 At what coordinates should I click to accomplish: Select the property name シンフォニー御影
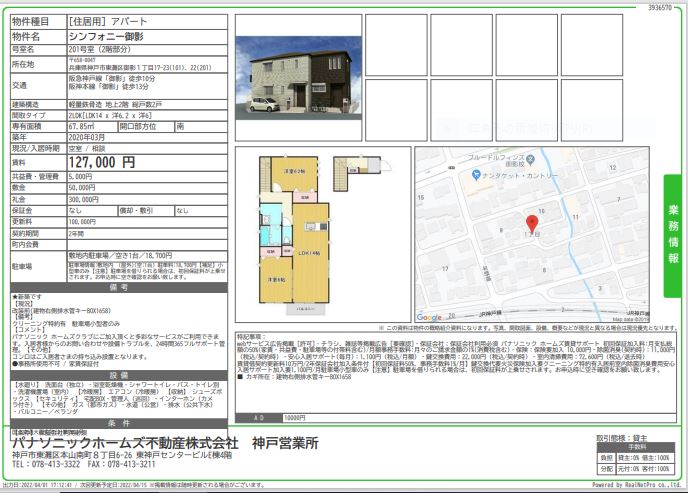[106, 36]
